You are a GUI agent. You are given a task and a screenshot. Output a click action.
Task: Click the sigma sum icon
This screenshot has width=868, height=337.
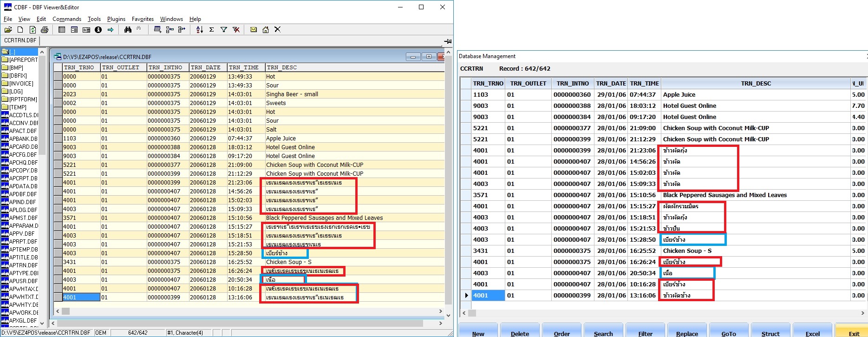211,30
